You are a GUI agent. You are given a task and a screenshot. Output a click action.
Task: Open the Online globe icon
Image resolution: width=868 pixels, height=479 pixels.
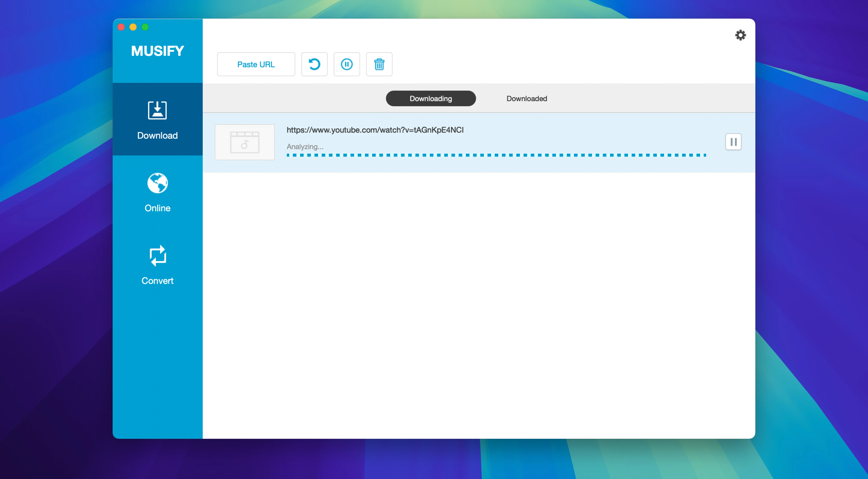(157, 183)
